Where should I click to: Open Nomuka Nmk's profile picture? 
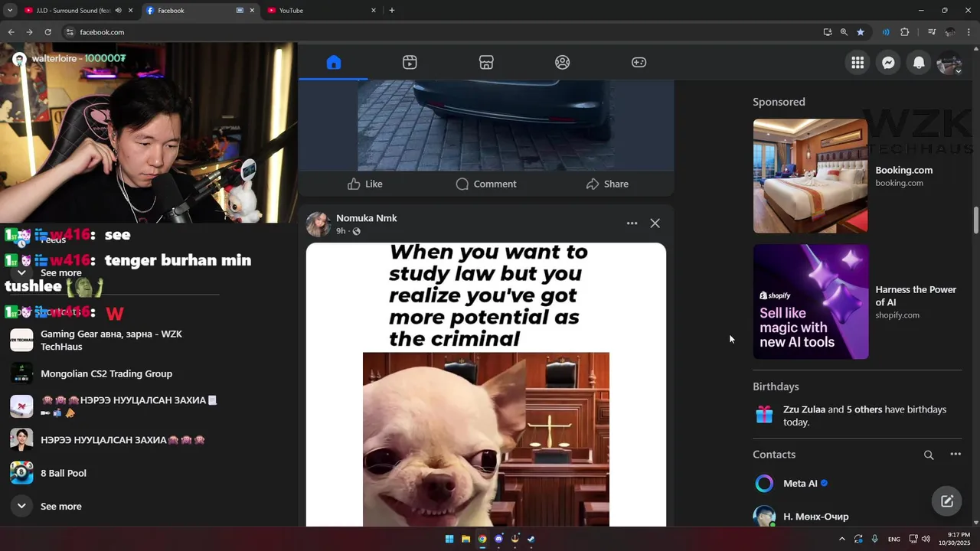click(318, 224)
